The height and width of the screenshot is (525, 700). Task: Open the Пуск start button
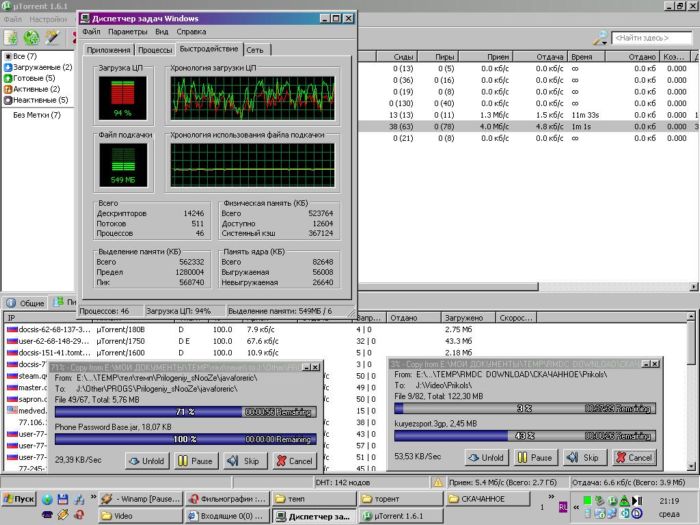click(x=19, y=499)
